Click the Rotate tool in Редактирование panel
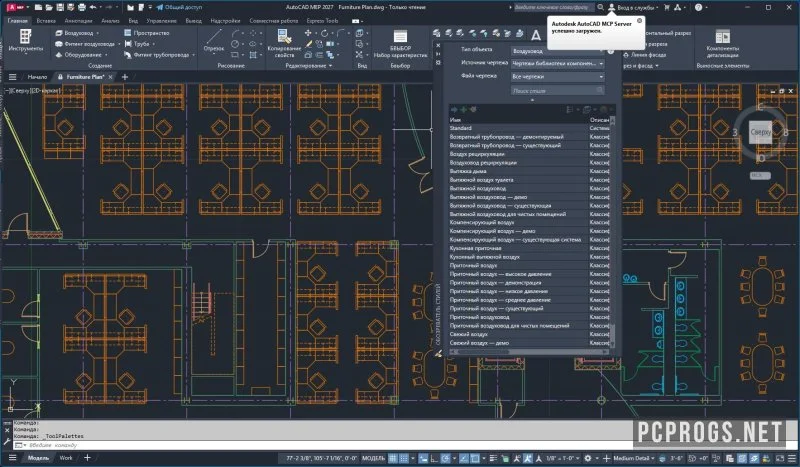The image size is (800, 467). click(x=324, y=33)
